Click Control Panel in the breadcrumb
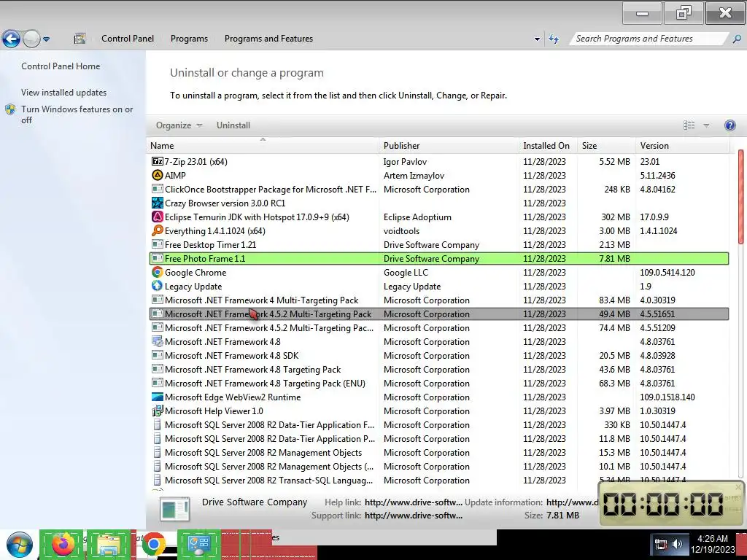 point(128,39)
